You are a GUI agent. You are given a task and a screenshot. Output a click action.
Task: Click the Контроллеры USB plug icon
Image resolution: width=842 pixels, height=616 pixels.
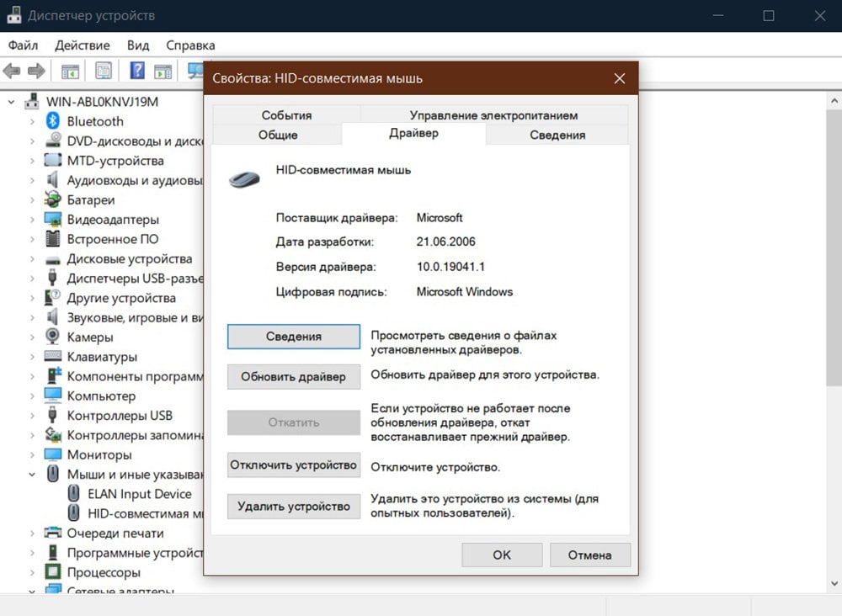click(x=52, y=415)
